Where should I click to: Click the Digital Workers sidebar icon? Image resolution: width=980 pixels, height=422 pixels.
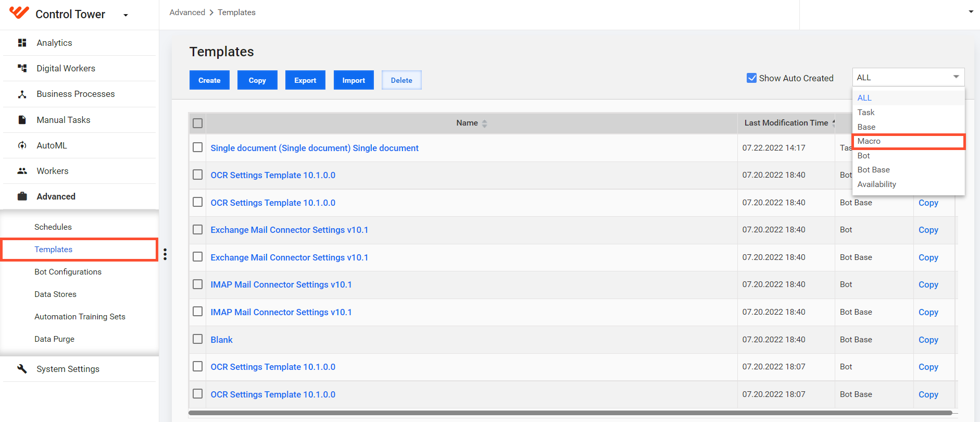[22, 68]
